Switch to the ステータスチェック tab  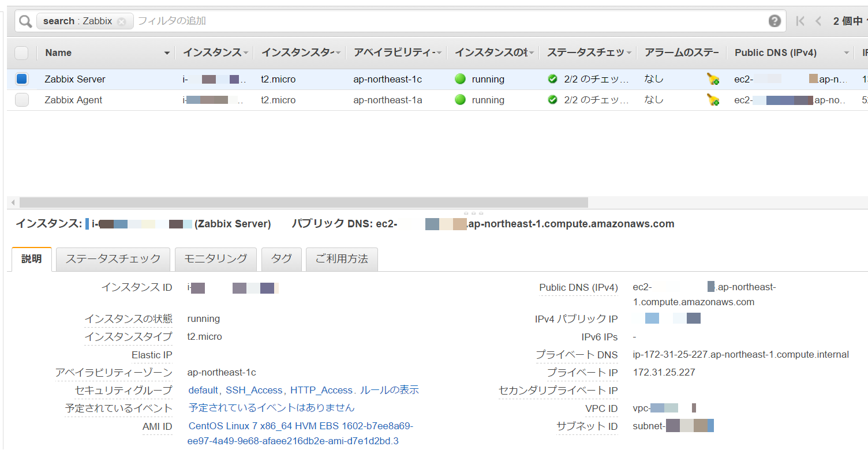[x=113, y=259]
